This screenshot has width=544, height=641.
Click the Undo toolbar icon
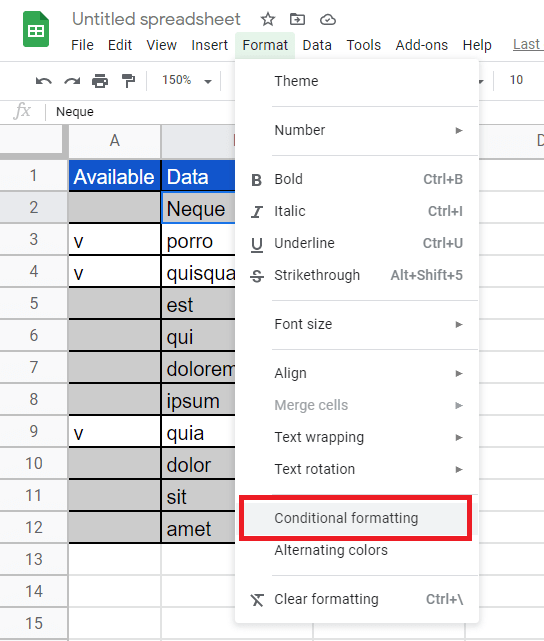click(x=43, y=81)
